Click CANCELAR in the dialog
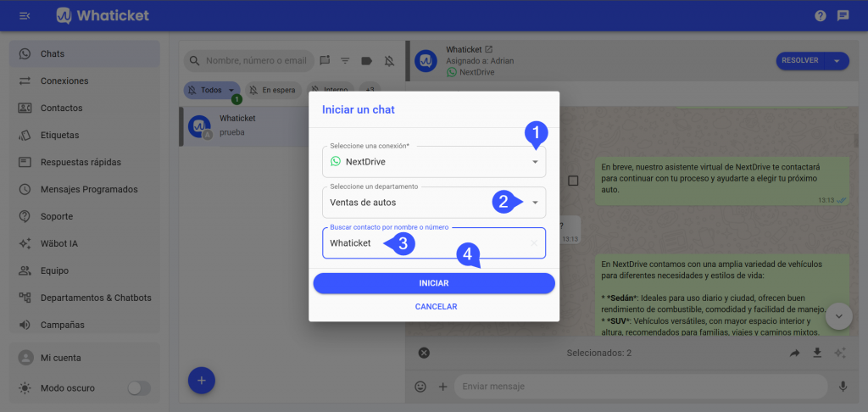The height and width of the screenshot is (412, 868). click(437, 306)
